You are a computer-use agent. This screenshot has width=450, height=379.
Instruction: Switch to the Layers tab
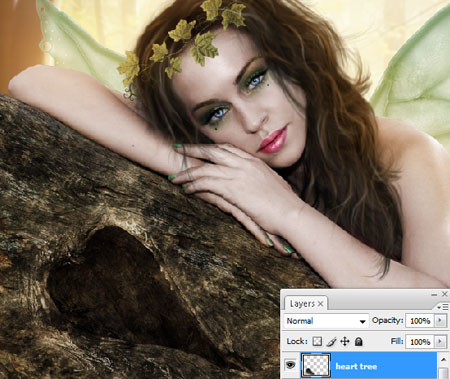pos(302,304)
